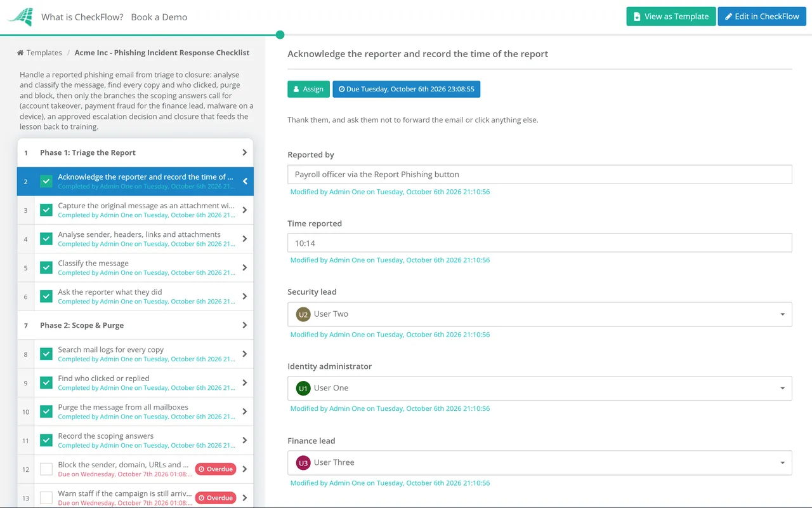
Task: Select the Find who clicked or replied row
Action: [135, 383]
